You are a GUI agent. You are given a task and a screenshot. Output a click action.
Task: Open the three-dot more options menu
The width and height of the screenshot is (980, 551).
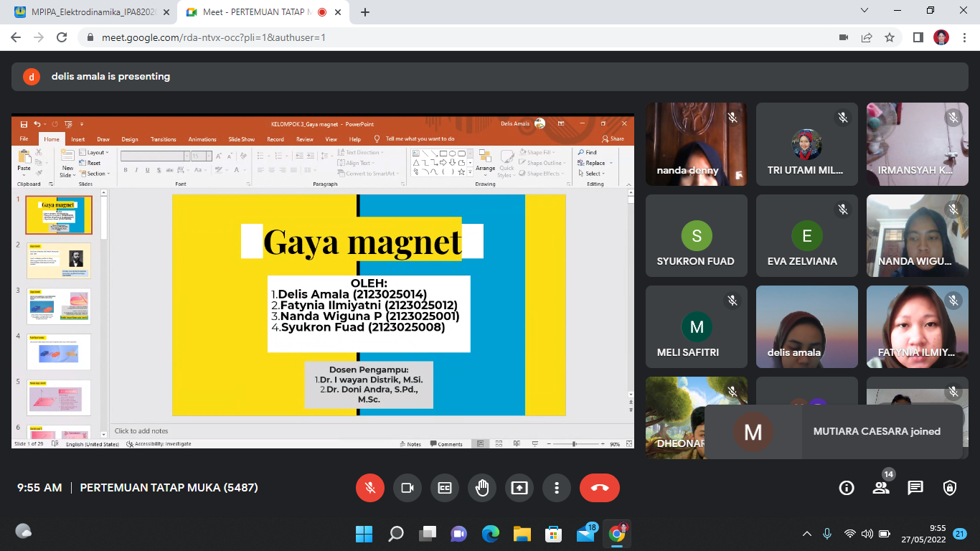pyautogui.click(x=557, y=488)
